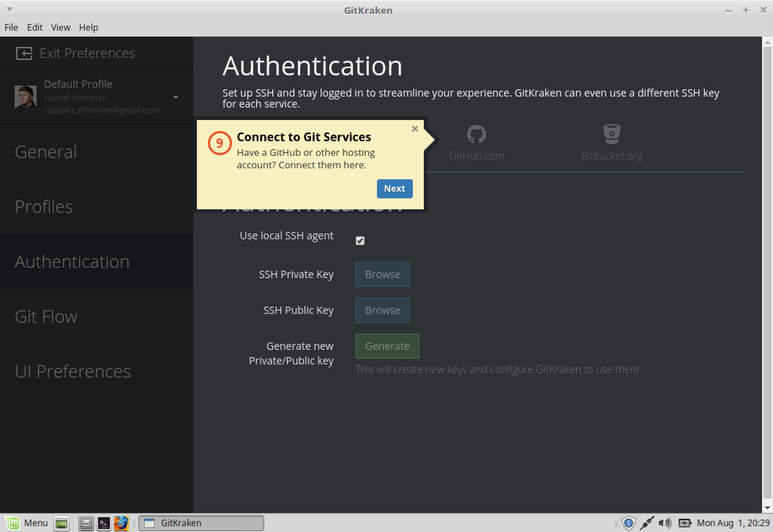This screenshot has width=773, height=532.
Task: Click the show desktop taskbar icon
Action: [61, 523]
